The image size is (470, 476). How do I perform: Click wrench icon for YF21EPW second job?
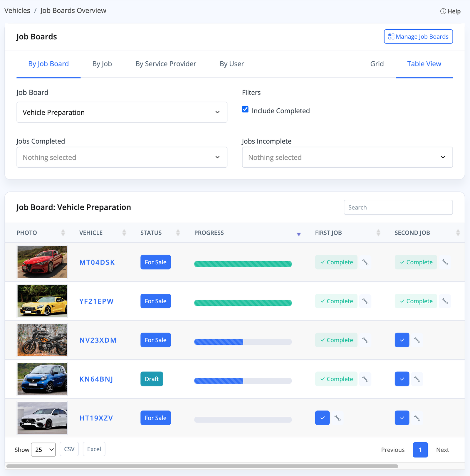(445, 301)
